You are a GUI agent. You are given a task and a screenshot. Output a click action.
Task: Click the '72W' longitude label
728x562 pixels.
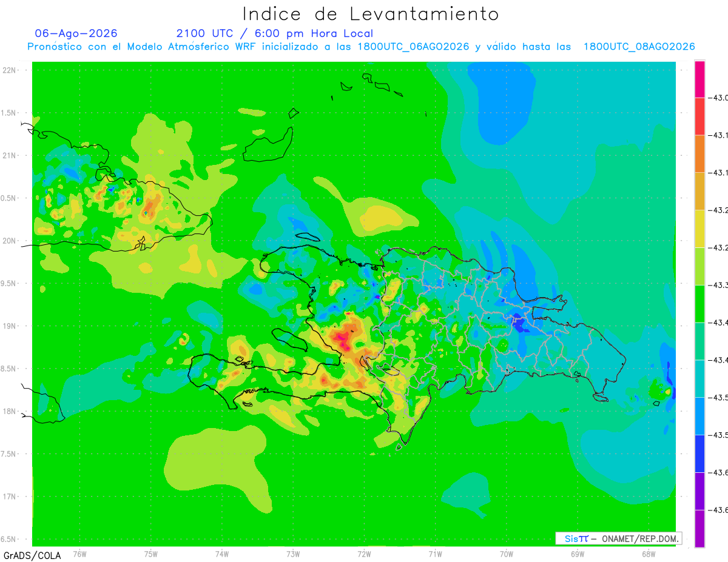click(364, 554)
